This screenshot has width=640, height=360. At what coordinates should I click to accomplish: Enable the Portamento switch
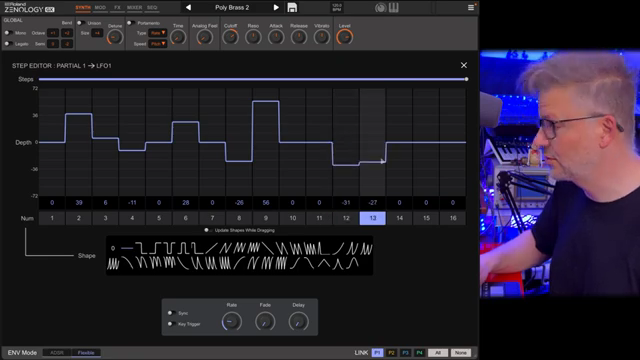click(131, 23)
